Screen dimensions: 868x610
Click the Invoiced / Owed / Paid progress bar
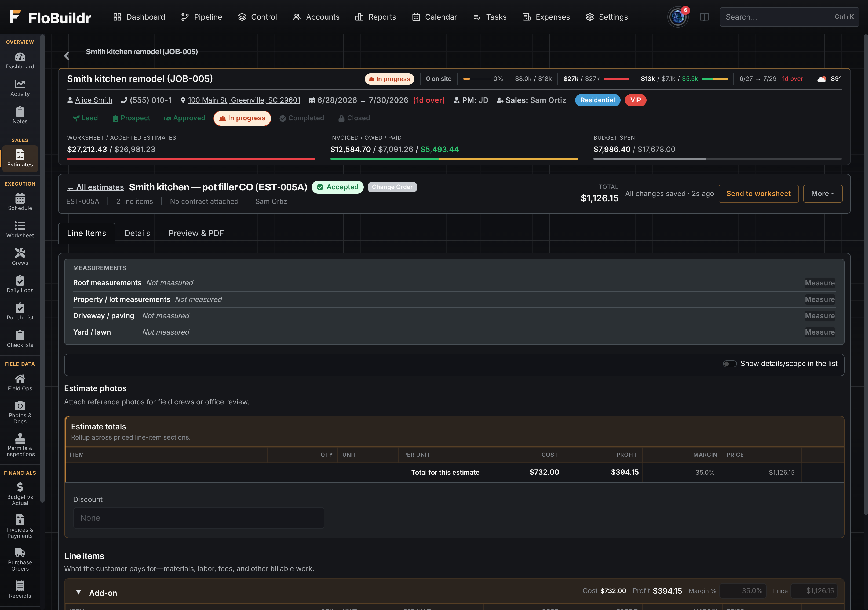tap(454, 159)
